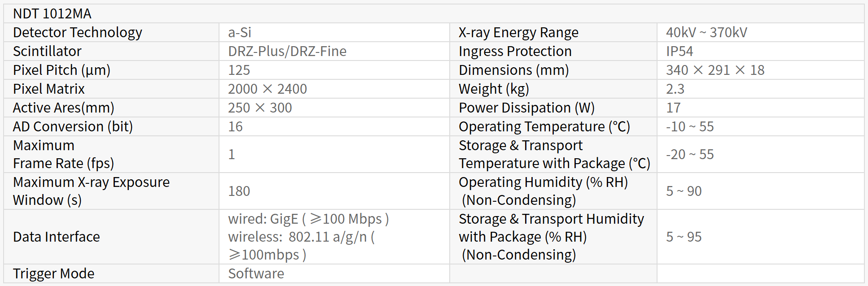Click the a-Si value cell

coord(240,33)
